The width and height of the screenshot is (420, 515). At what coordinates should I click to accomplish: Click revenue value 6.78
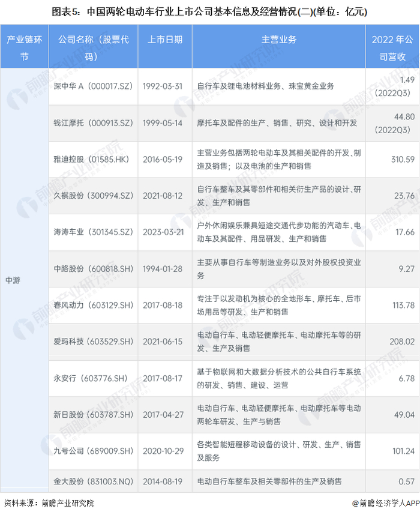click(x=407, y=378)
